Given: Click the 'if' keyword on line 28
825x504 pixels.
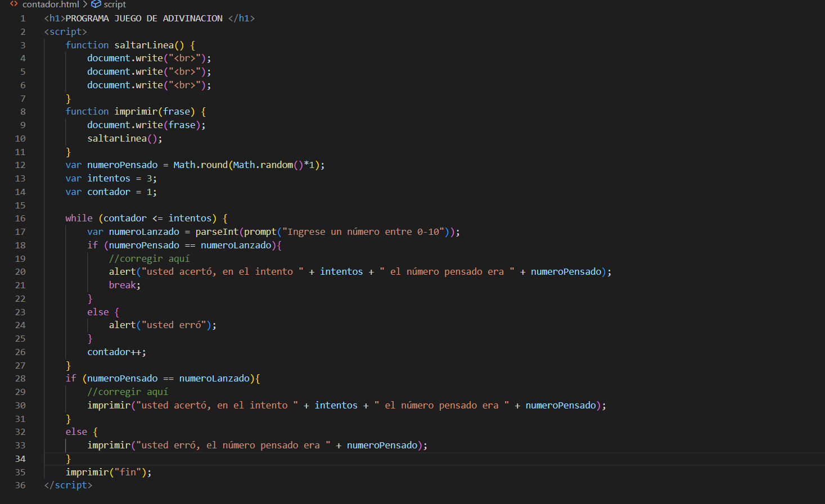Looking at the screenshot, I should pyautogui.click(x=71, y=379).
